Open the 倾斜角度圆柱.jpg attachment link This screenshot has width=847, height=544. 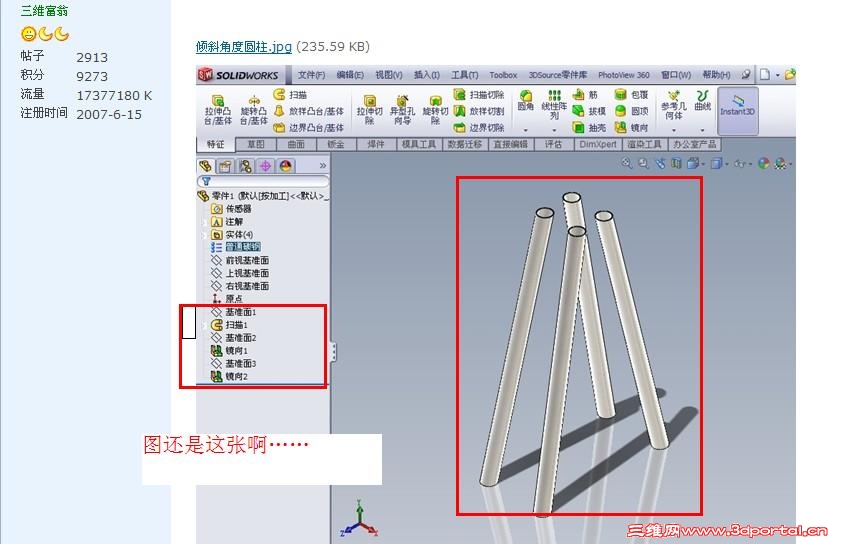244,46
